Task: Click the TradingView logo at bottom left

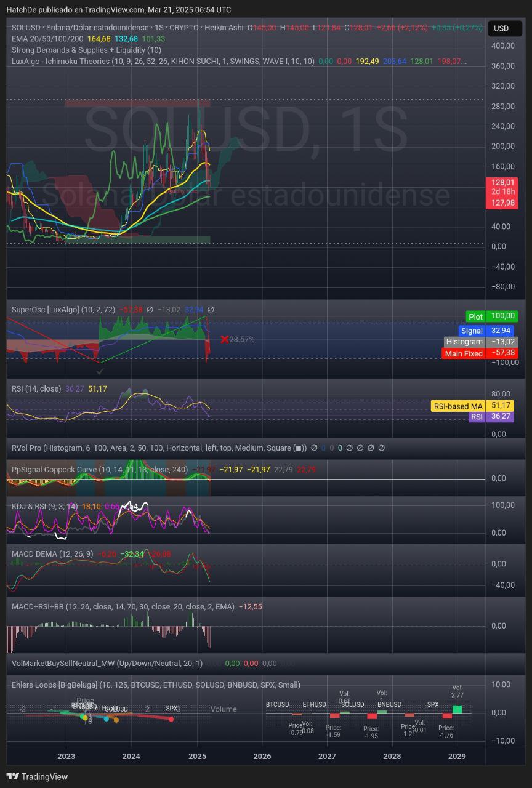Action: (37, 776)
